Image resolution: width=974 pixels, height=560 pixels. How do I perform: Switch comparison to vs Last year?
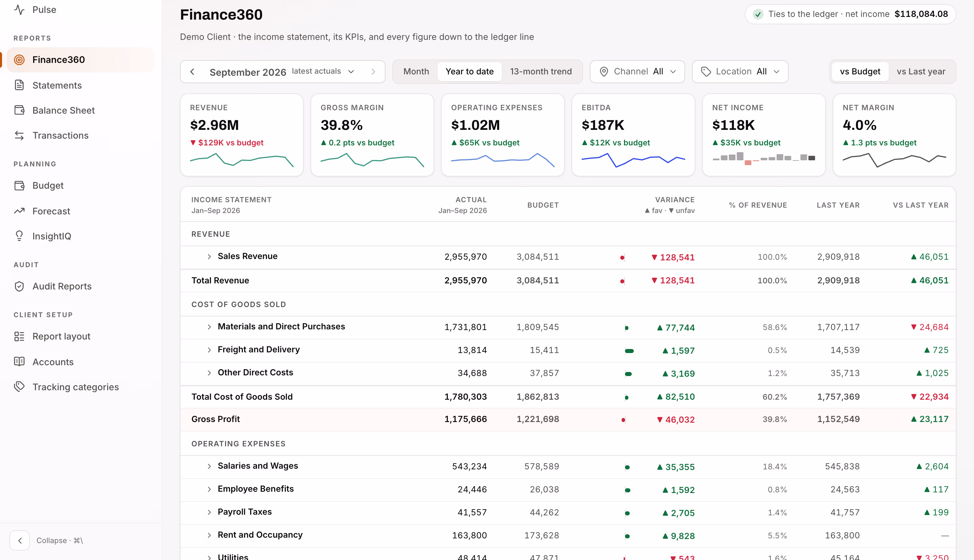click(921, 72)
